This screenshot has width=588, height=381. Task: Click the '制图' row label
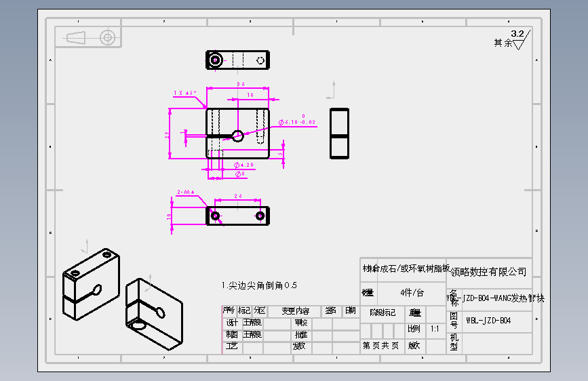click(x=232, y=334)
